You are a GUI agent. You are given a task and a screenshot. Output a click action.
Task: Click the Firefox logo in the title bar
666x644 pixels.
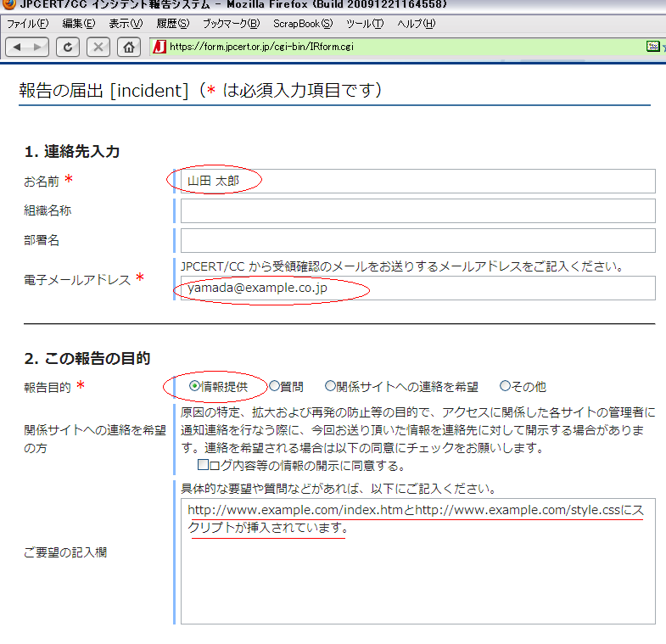[x=8, y=4]
